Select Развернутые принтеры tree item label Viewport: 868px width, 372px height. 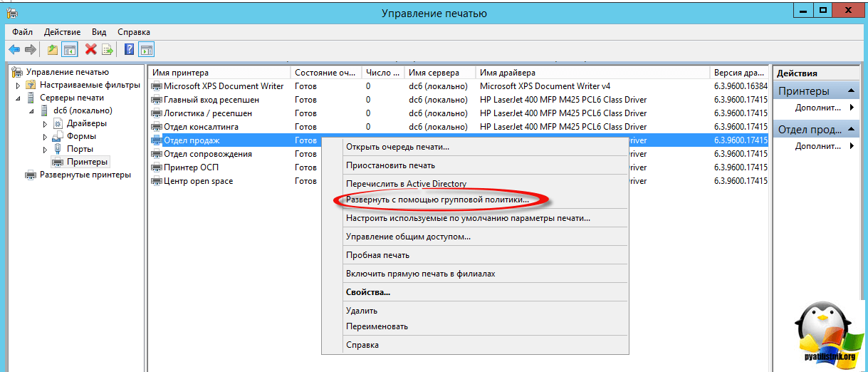pyautogui.click(x=85, y=175)
